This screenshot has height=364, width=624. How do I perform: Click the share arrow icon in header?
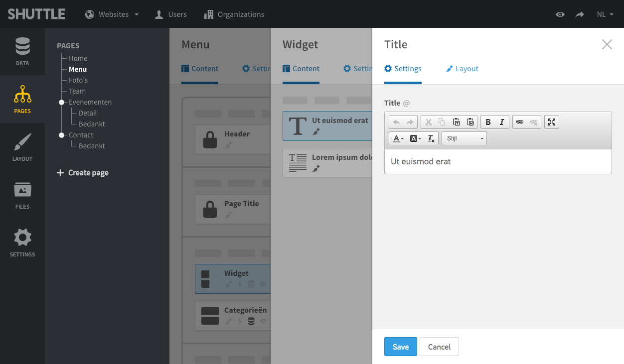[580, 14]
